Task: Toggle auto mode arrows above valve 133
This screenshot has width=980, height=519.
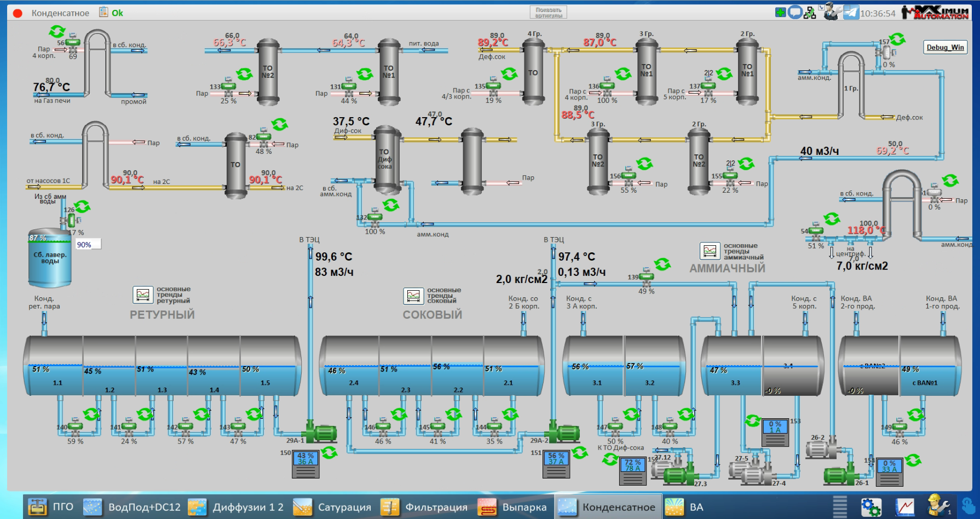Action: click(244, 73)
